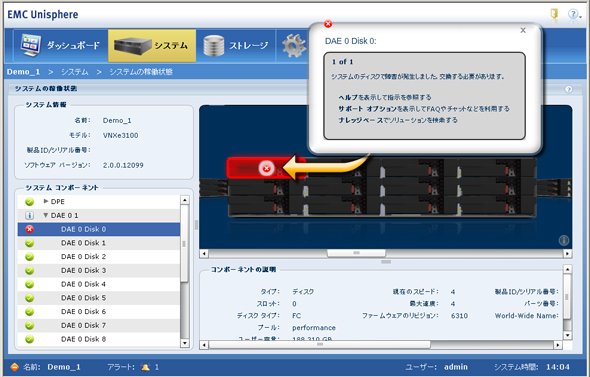Image resolution: width=590 pixels, height=377 pixels.
Task: Click the alert count 1 in status bar
Action: [157, 367]
